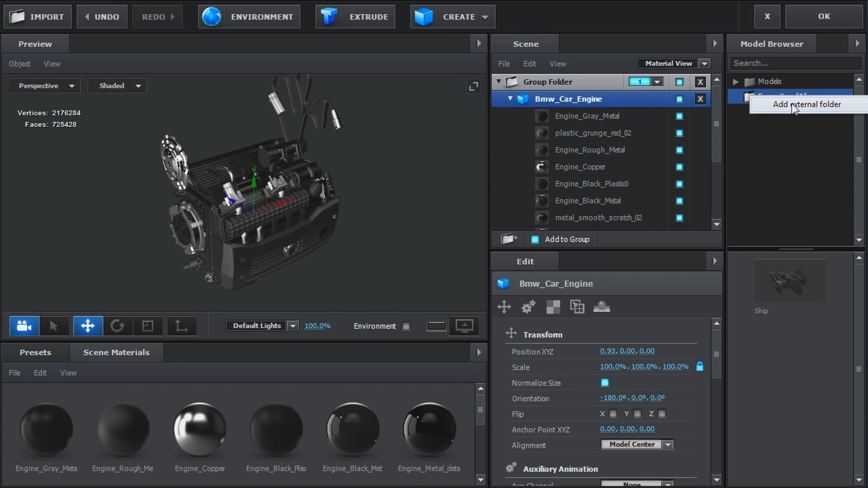Choose the scale tool icon in Preview
The width and height of the screenshot is (868, 488).
(x=148, y=326)
